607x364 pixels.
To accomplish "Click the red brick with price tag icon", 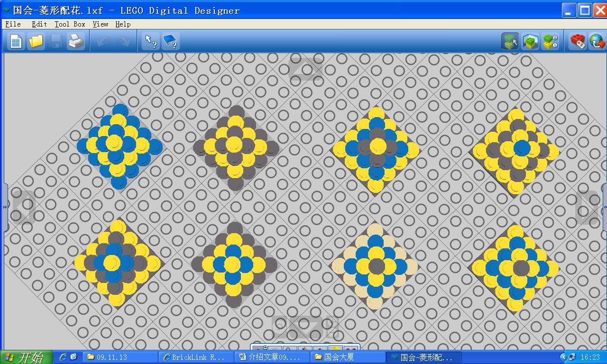I will (578, 42).
